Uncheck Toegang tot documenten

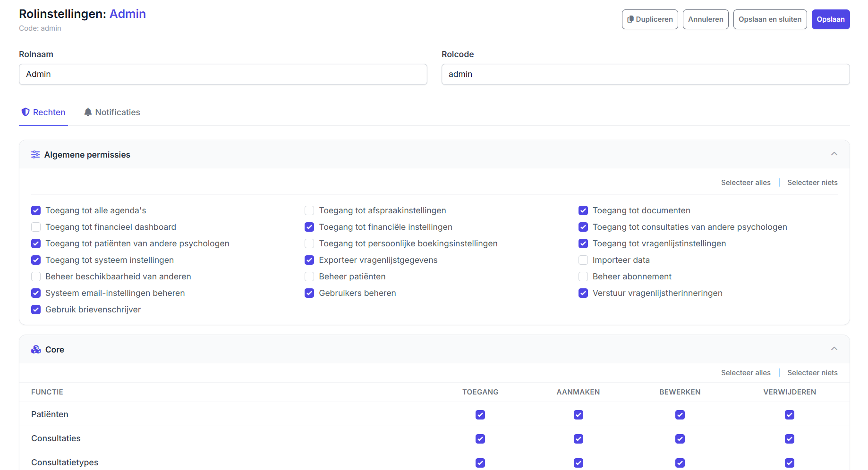coord(583,210)
